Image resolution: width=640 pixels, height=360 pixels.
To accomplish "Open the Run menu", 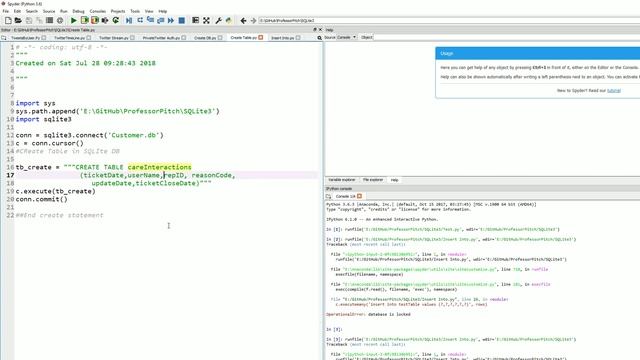I will tap(64, 11).
